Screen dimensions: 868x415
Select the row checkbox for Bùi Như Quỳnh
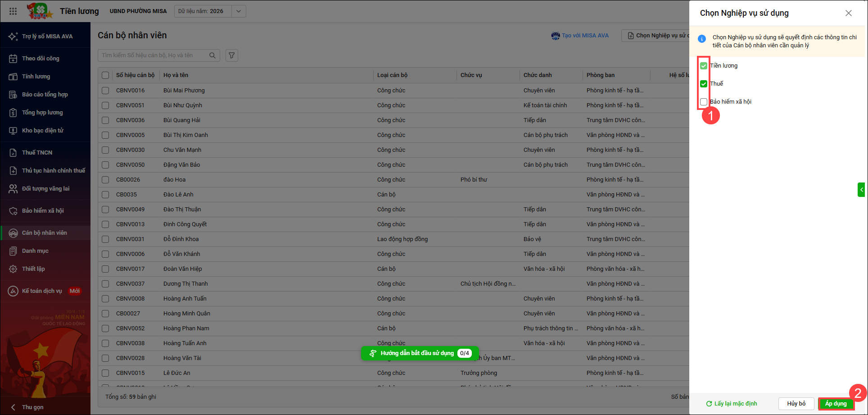(105, 105)
